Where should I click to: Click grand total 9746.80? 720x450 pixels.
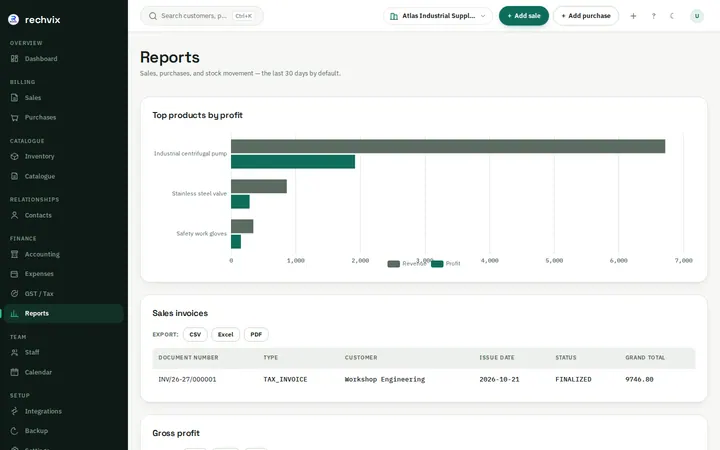pyautogui.click(x=639, y=379)
